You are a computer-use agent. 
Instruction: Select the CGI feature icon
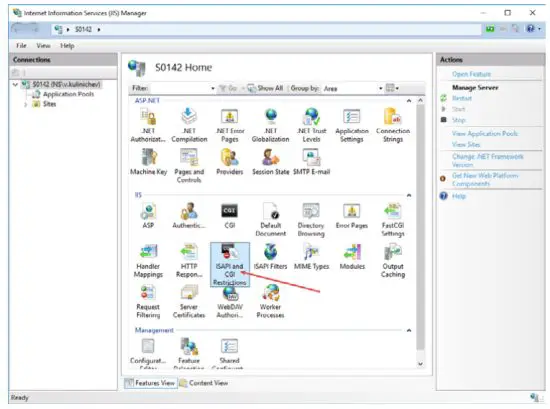(230, 216)
